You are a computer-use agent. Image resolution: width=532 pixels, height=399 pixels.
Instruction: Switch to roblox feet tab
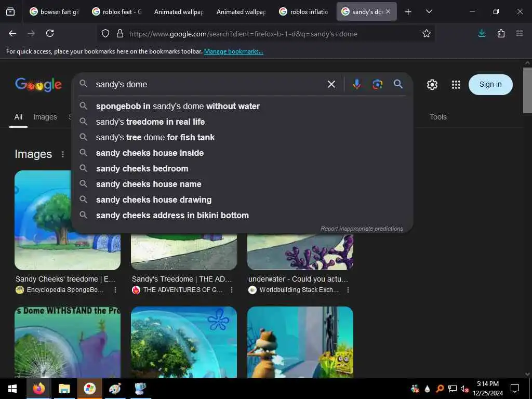[x=117, y=12]
